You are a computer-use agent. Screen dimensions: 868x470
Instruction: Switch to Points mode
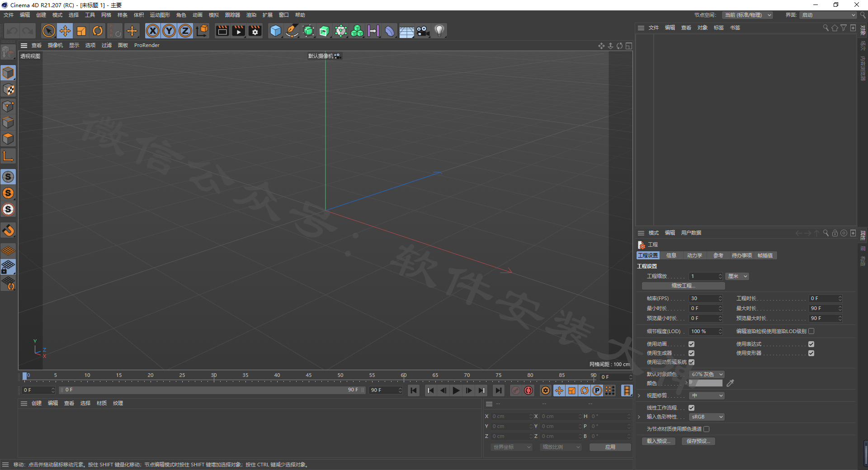8,106
